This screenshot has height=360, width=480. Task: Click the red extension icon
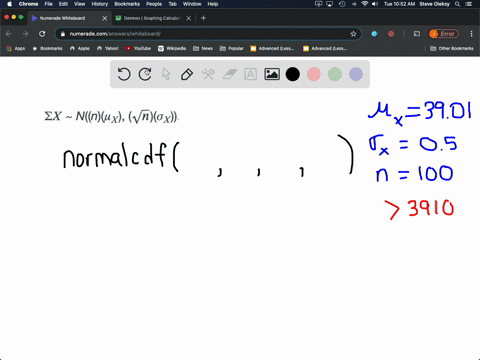coord(391,34)
